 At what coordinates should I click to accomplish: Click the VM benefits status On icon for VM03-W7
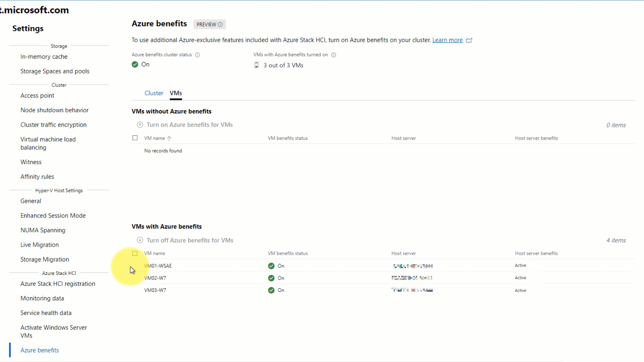[271, 290]
